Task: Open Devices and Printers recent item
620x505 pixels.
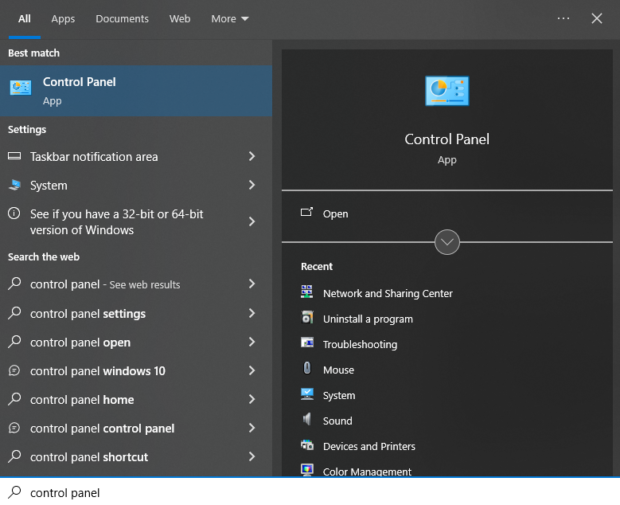Action: (x=369, y=446)
